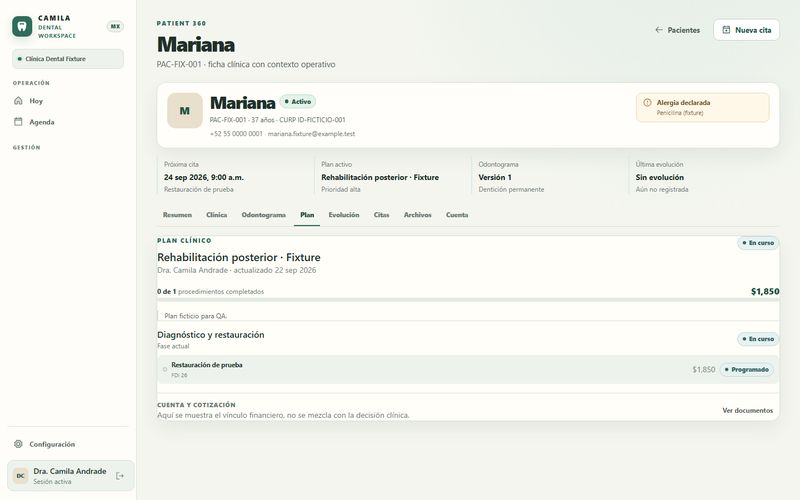Open Agenda via the calendar icon
The image size is (800, 500).
[x=18, y=121]
